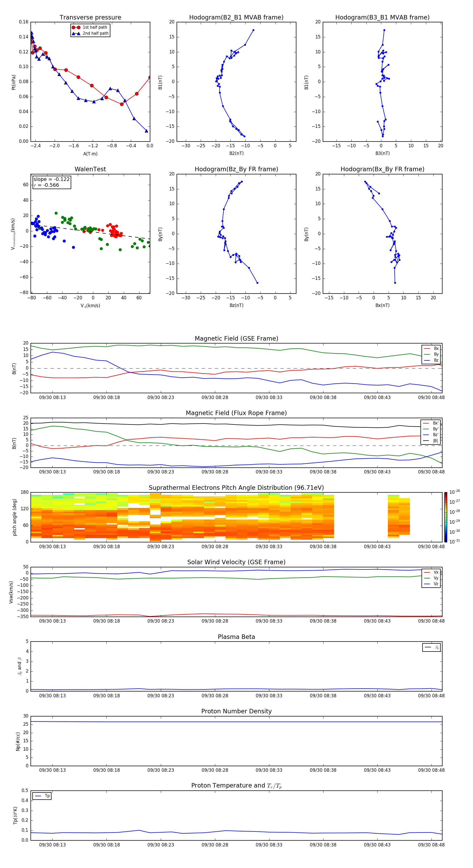Select the 'Bz' legend entry in GSE panel
This screenshot has height=868, width=473.
[431, 360]
